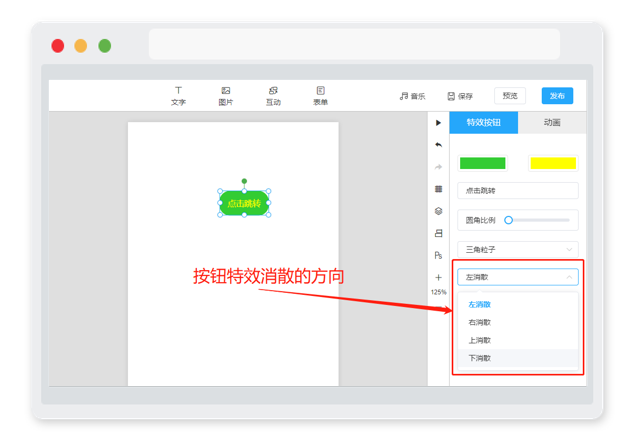This screenshot has height=440, width=640.
Task: Adjust the 圆角比例 slider handle
Action: coord(509,220)
